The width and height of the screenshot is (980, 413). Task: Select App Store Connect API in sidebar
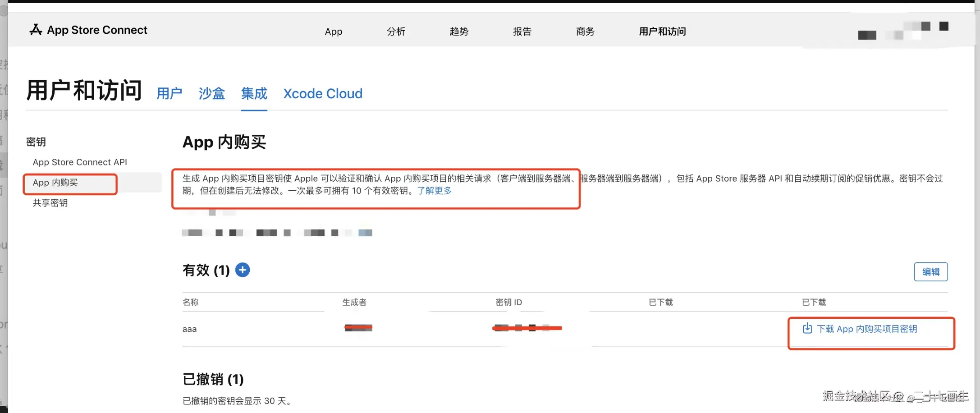pyautogui.click(x=80, y=162)
